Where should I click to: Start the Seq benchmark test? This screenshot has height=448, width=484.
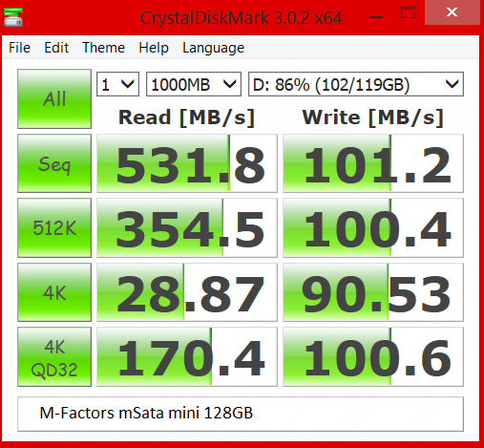[54, 163]
